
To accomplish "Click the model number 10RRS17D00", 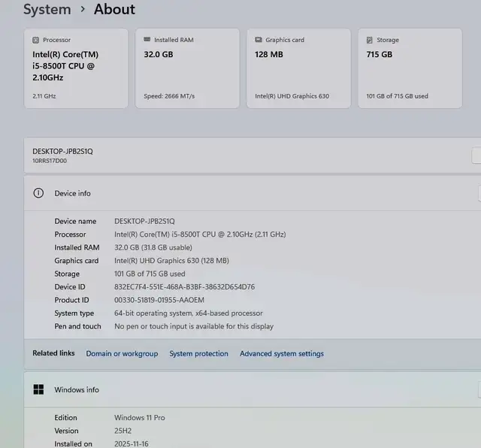I will pos(50,161).
